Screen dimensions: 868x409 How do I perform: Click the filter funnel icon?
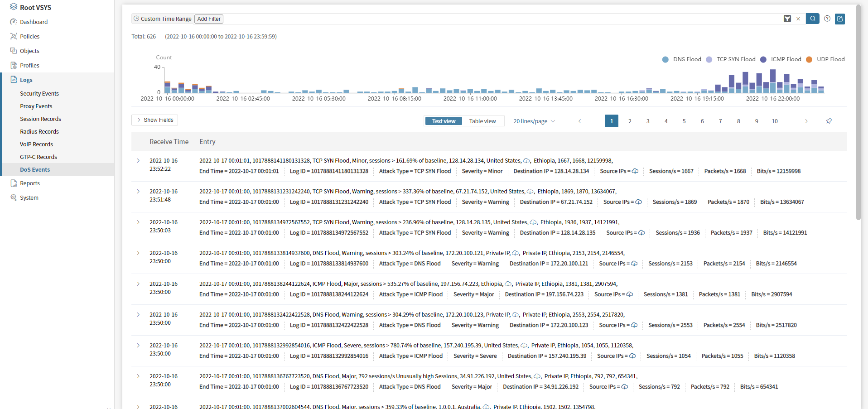(787, 19)
